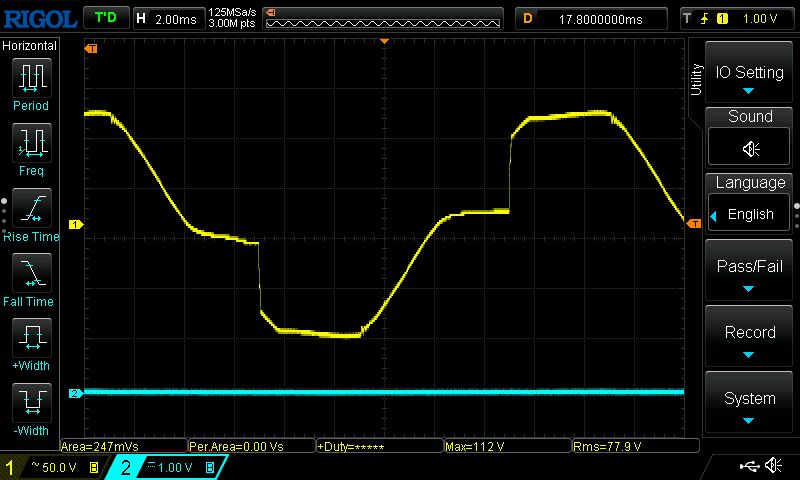Click the D 17.8000000ms delay readout
800x480 pixels.
(x=591, y=19)
